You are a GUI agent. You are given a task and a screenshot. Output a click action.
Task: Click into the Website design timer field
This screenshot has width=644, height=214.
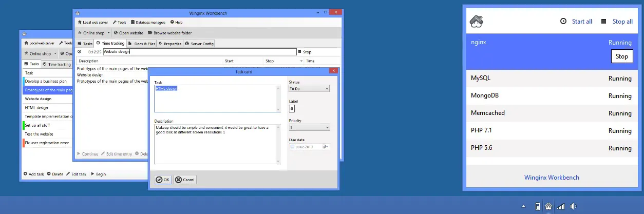200,52
